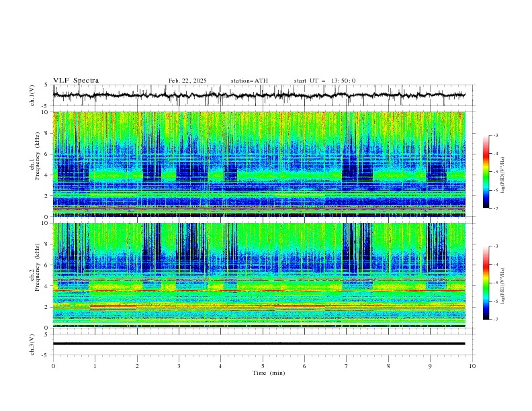Screen dimensions: 532x411
Task: Click the "ch.3(V)" waveform axis label
Action: [32, 345]
